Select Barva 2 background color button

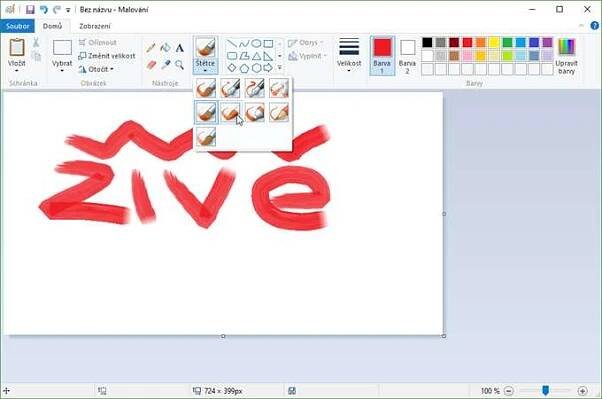[407, 56]
